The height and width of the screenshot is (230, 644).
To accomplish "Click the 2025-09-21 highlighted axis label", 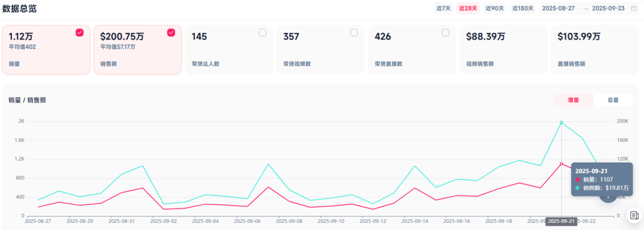I will [561, 222].
